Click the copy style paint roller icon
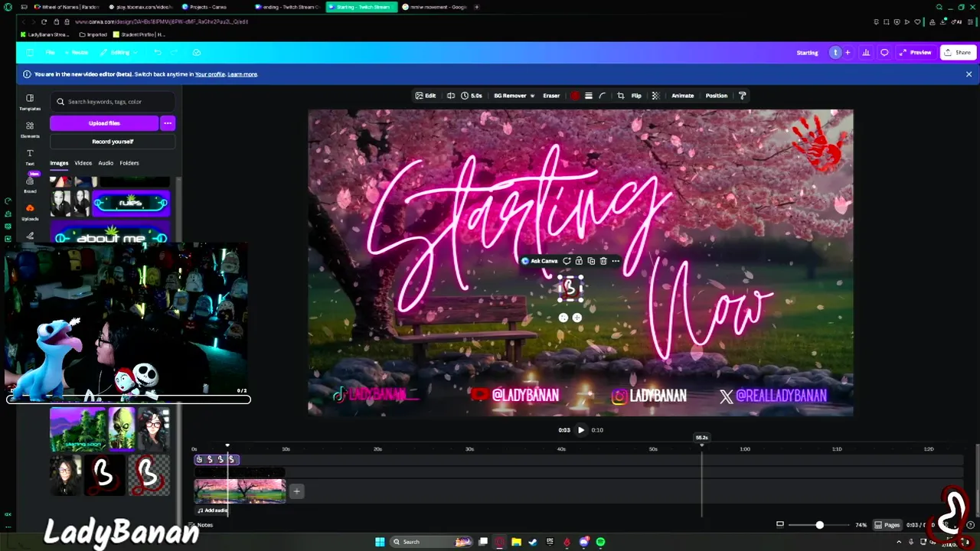 tap(742, 96)
